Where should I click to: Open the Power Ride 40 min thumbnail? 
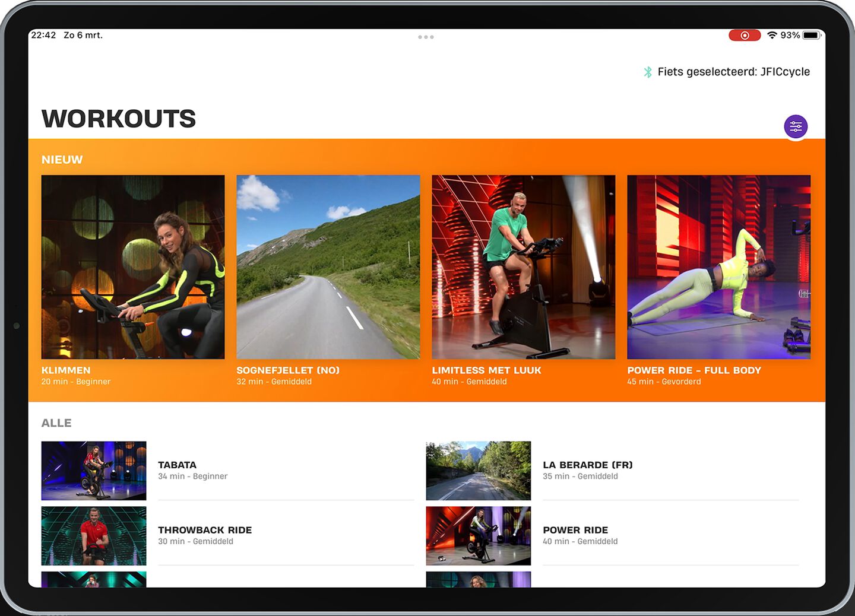point(478,536)
